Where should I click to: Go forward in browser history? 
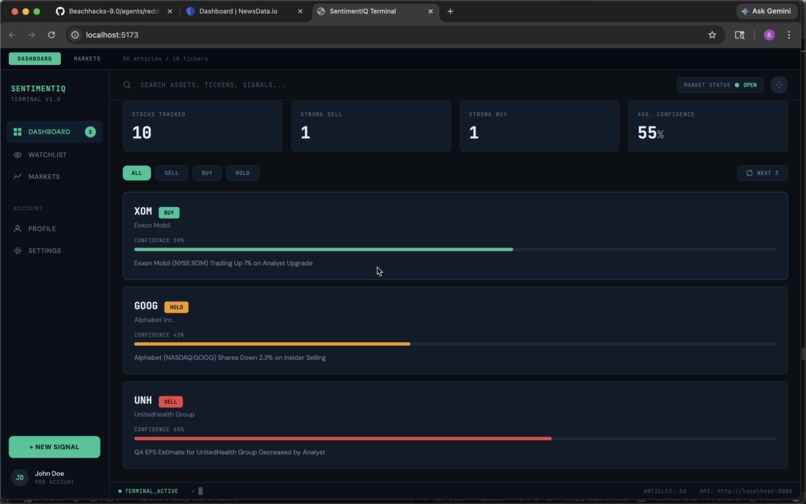(32, 35)
